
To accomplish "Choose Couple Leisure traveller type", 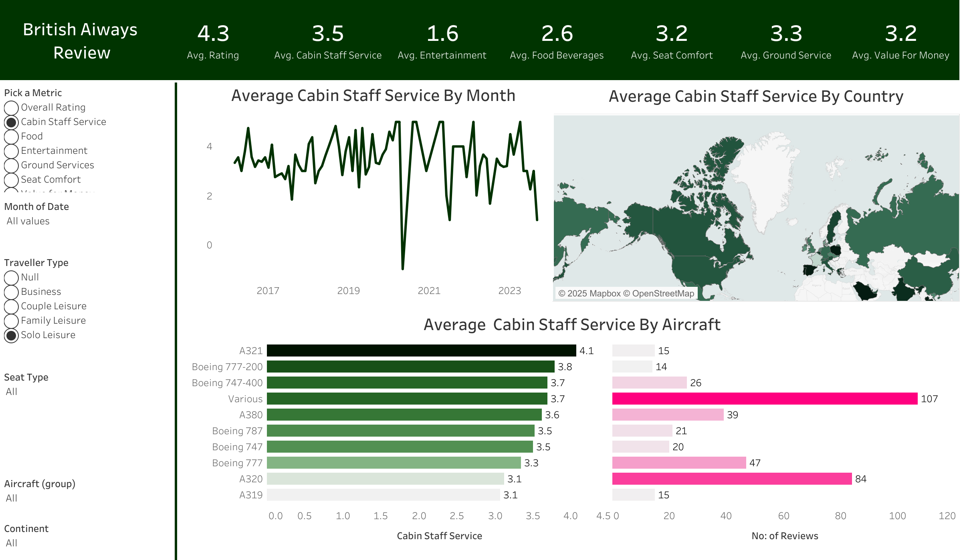I will click(11, 306).
